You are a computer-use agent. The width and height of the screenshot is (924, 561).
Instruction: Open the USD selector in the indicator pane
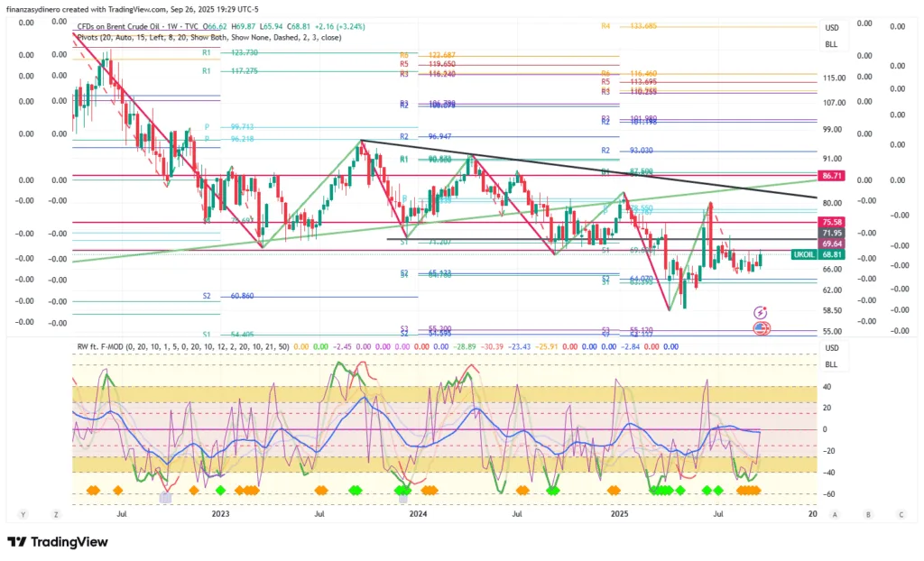coord(831,348)
